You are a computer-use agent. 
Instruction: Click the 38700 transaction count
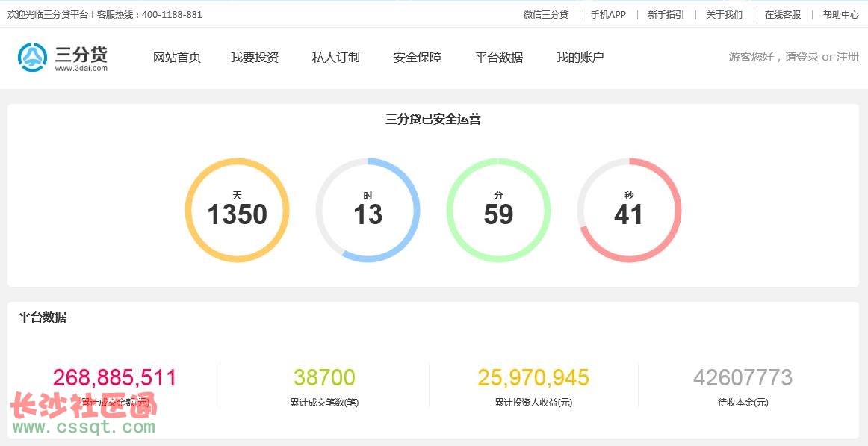(324, 378)
